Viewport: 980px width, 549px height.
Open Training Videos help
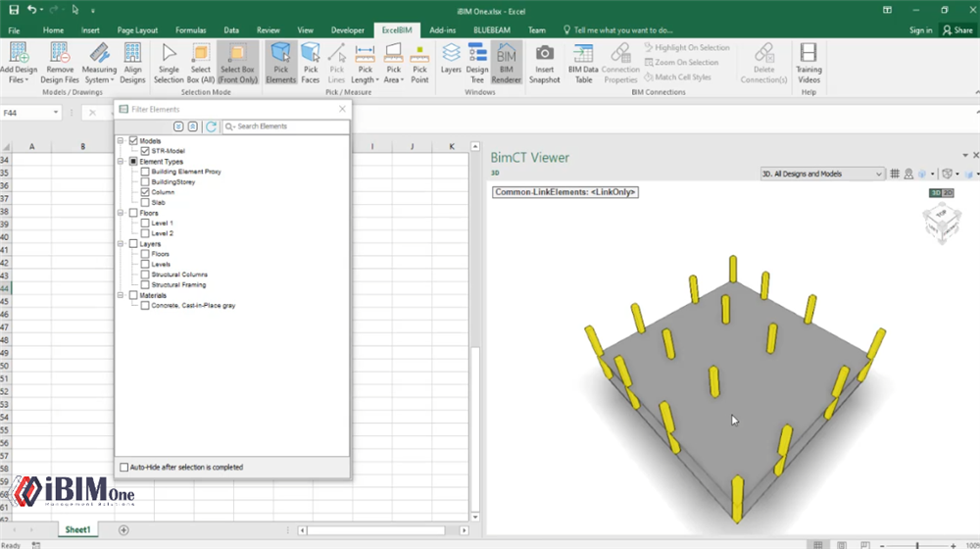click(808, 63)
